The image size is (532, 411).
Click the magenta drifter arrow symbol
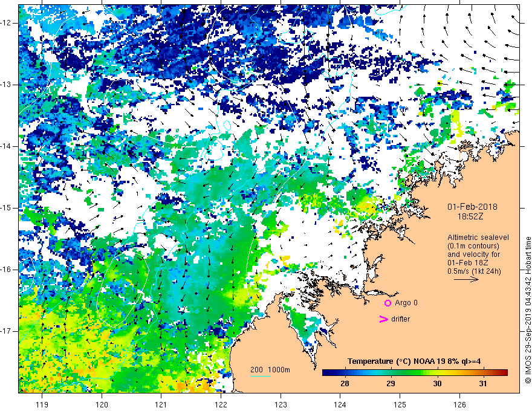pos(383,319)
